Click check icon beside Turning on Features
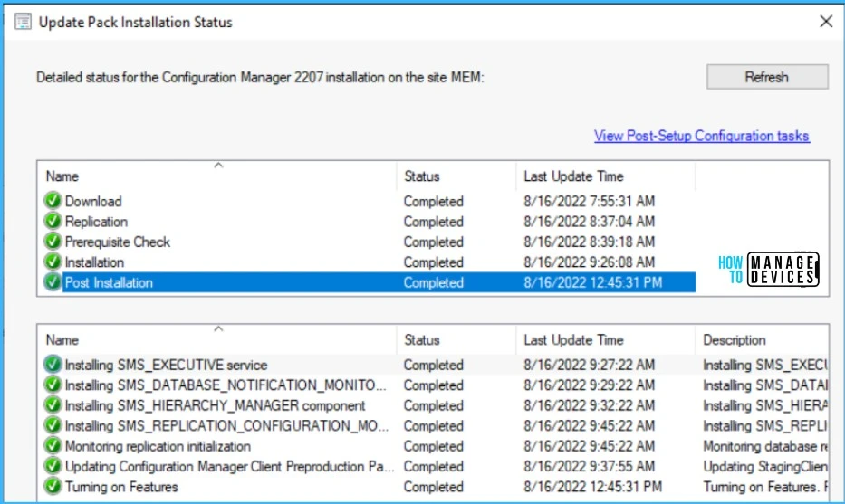 (53, 486)
